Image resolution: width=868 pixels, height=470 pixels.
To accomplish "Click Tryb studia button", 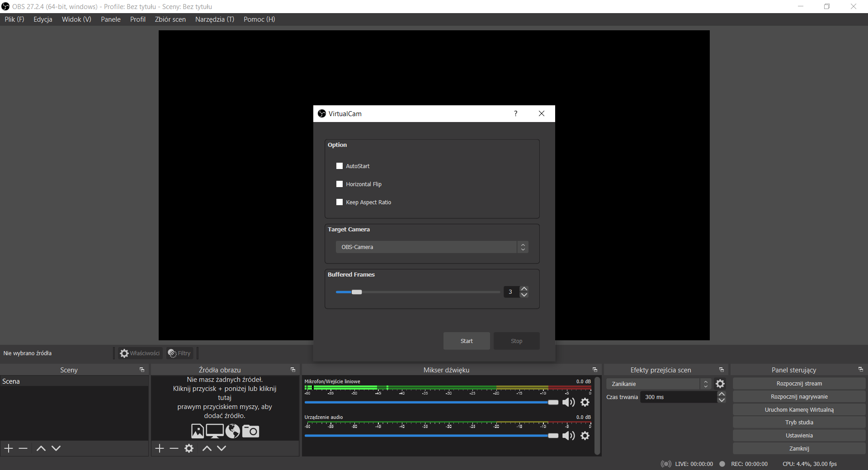I will [x=799, y=423].
